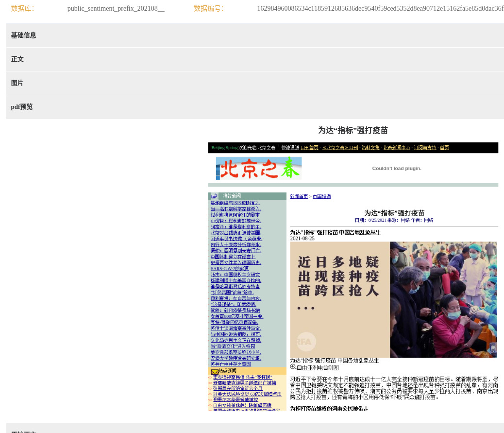The image size is (504, 433).
Task: Open hot news 自由女神被休养！陈维健声援
Action: [242, 405]
